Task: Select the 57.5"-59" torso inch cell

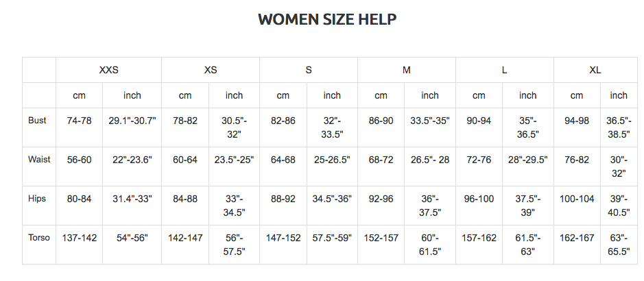Action: 332,238
